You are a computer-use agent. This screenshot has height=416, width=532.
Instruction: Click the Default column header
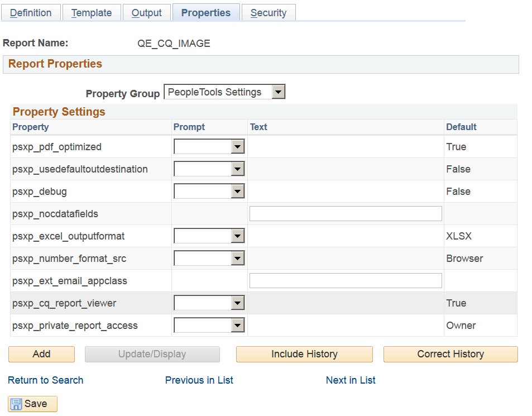pos(462,127)
